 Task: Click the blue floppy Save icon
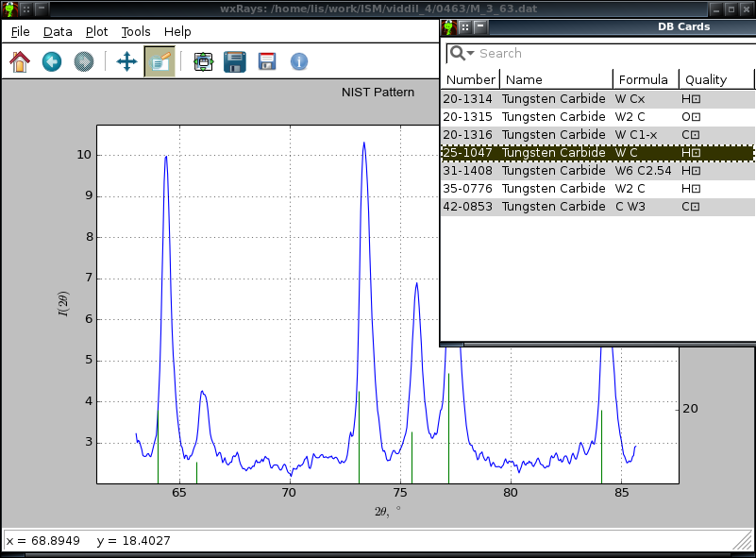(235, 62)
